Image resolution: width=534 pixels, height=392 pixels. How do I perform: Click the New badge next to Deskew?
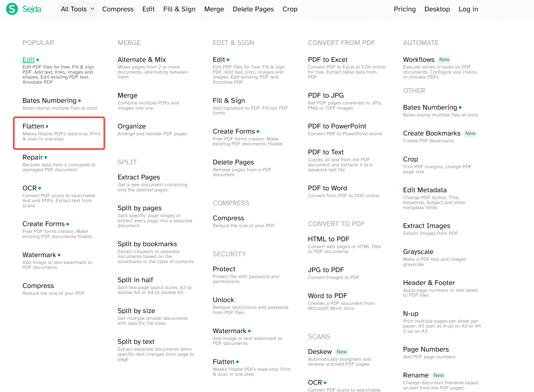coord(341,352)
